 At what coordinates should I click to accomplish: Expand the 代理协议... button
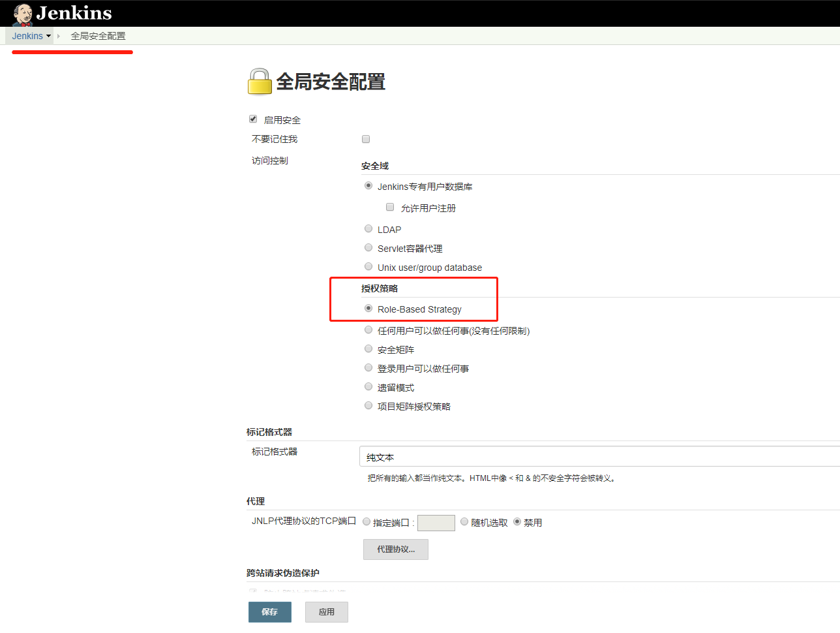pyautogui.click(x=396, y=549)
